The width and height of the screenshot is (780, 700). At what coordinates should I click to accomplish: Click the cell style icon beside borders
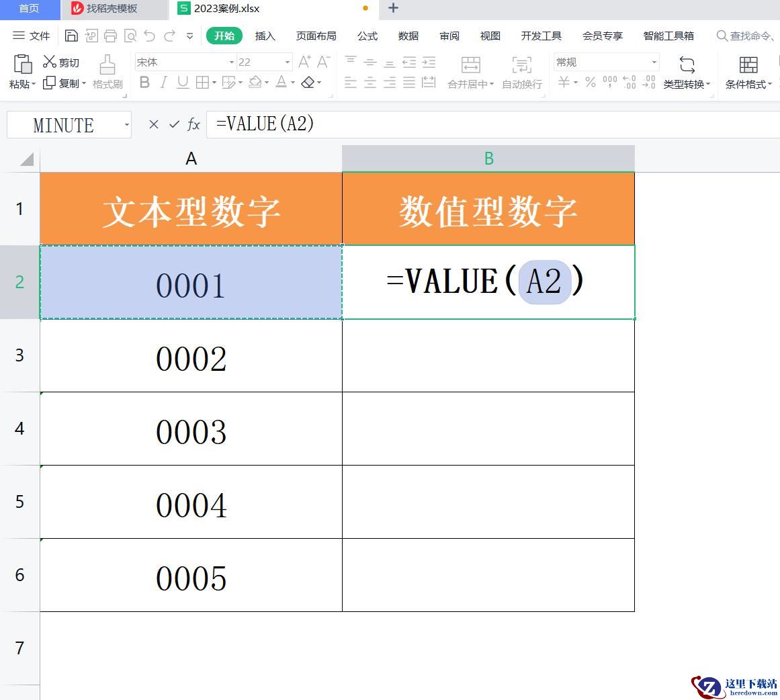point(228,82)
